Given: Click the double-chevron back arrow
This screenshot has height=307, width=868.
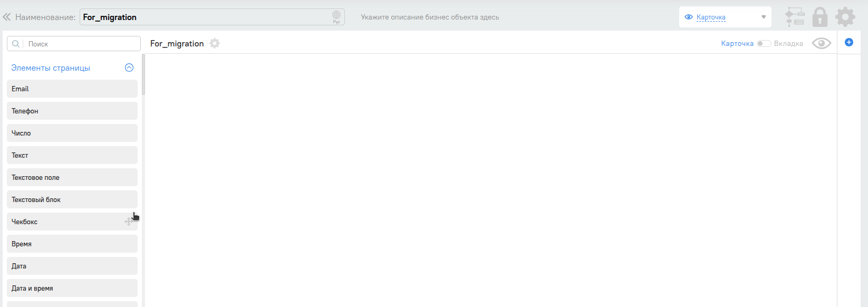Looking at the screenshot, I should 7,17.
